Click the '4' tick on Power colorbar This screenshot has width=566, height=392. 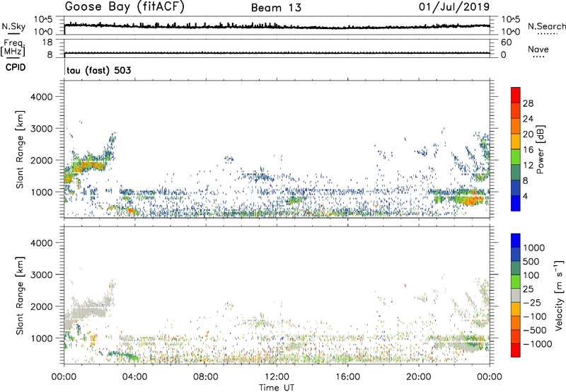point(526,196)
